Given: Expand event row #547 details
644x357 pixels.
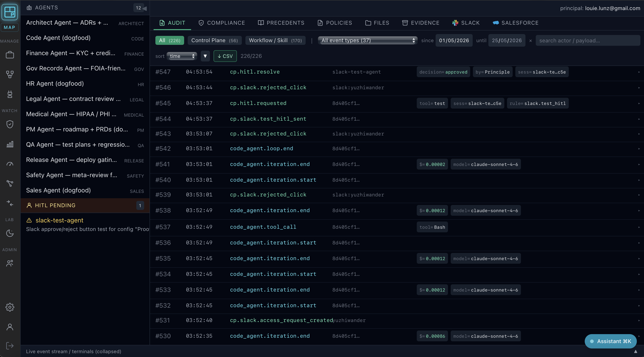Looking at the screenshot, I should click(x=639, y=72).
